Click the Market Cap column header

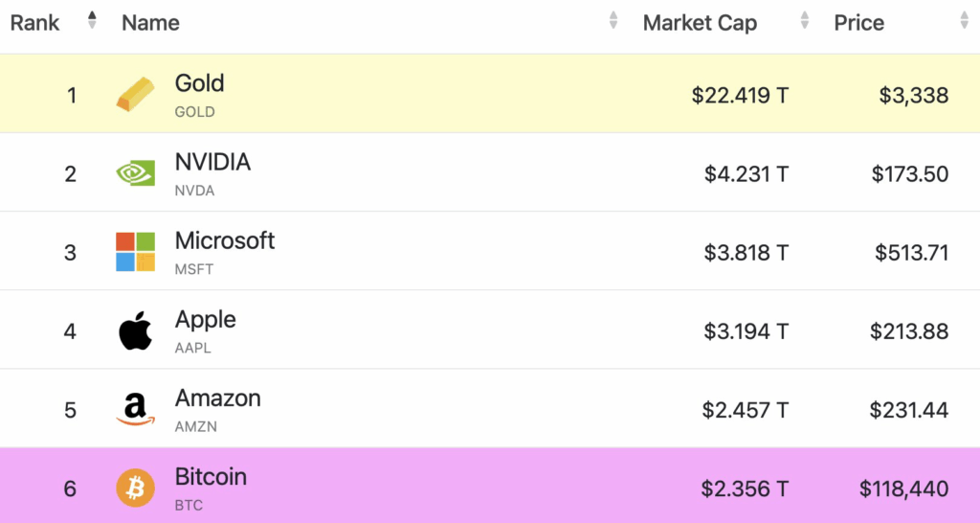pyautogui.click(x=700, y=23)
